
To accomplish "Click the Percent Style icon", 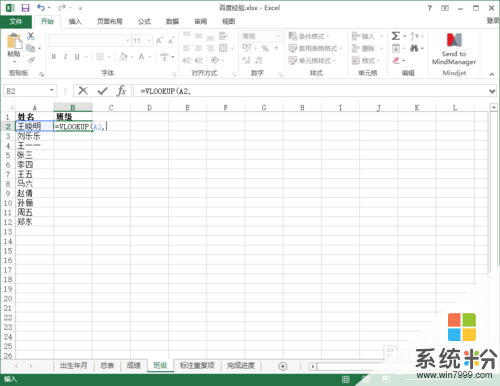I will [x=265, y=48].
